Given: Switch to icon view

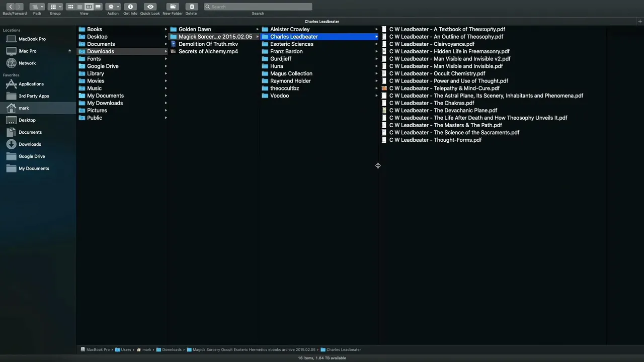Looking at the screenshot, I should tap(70, 7).
